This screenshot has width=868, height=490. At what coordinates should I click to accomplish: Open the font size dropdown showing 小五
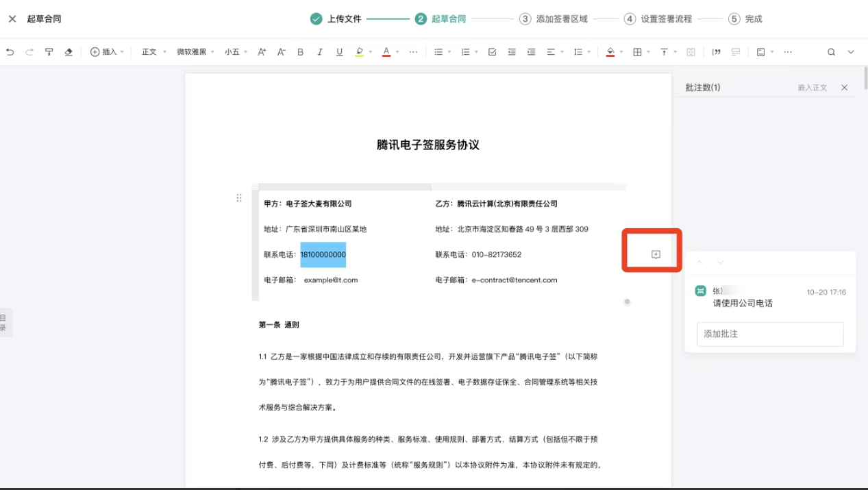click(233, 51)
